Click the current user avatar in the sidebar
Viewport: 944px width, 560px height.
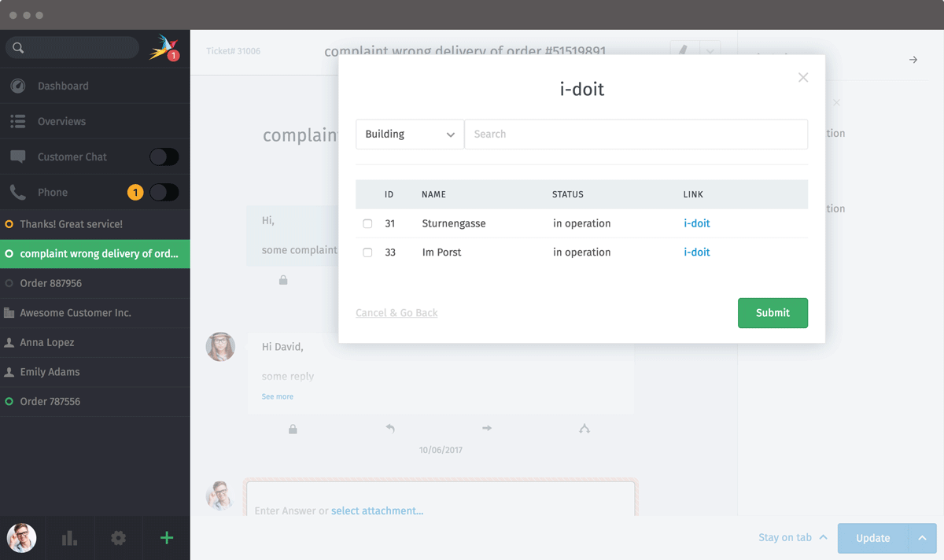click(x=21, y=538)
